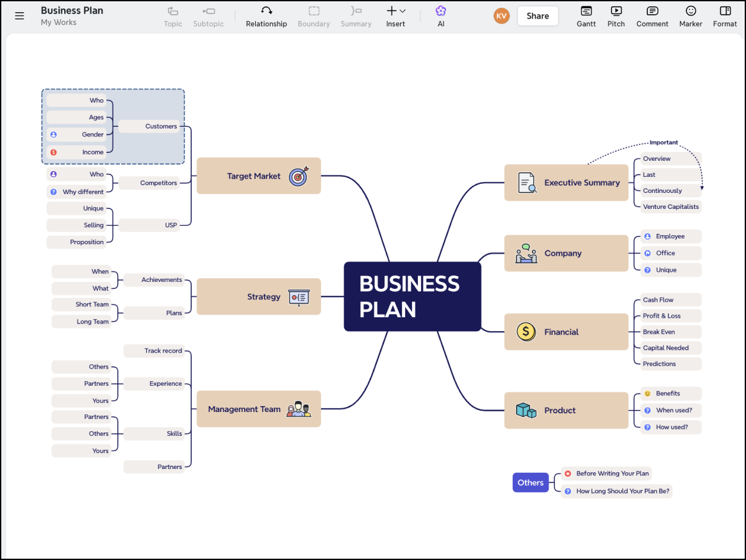Start Pitch mode

(x=616, y=17)
